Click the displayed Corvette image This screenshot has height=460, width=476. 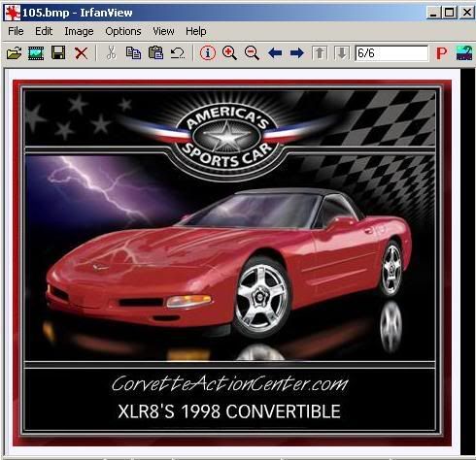point(232,262)
